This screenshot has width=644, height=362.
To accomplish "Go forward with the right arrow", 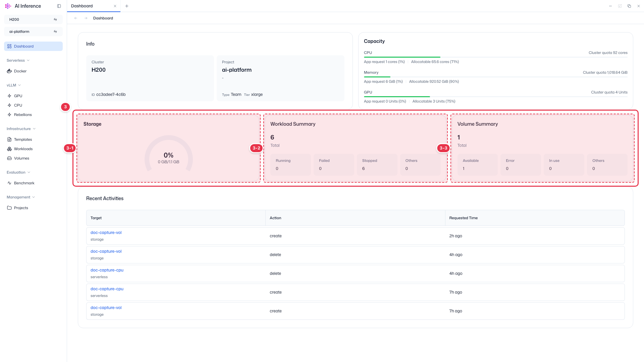I will [x=86, y=18].
